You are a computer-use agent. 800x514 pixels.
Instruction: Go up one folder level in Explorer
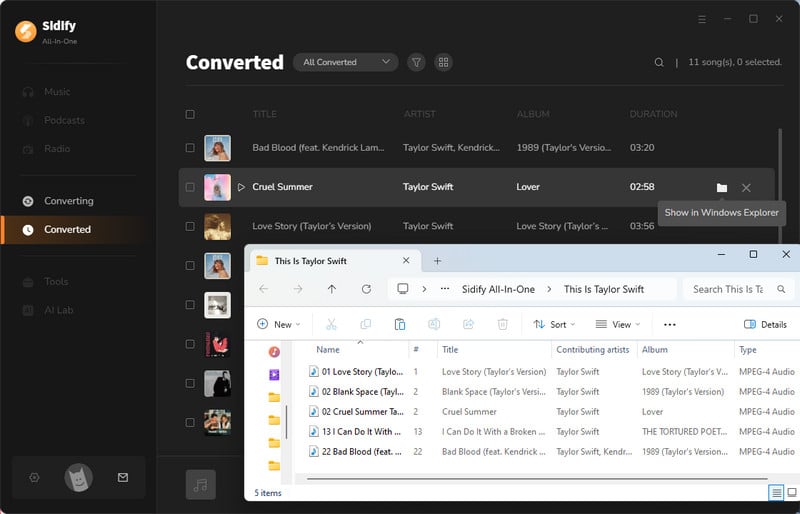pos(332,289)
